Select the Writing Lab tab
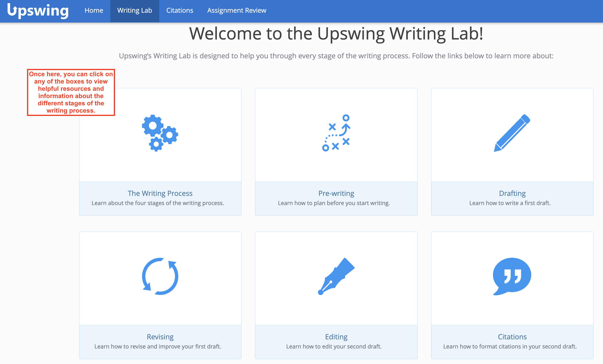The width and height of the screenshot is (603, 364). [135, 11]
